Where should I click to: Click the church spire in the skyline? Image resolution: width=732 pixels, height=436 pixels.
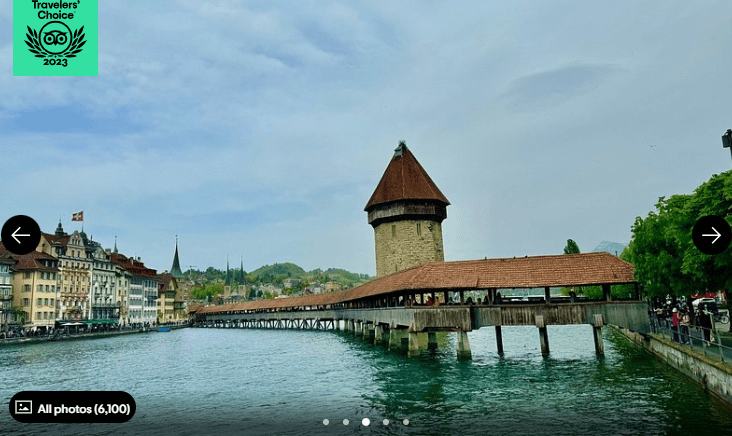click(x=176, y=258)
